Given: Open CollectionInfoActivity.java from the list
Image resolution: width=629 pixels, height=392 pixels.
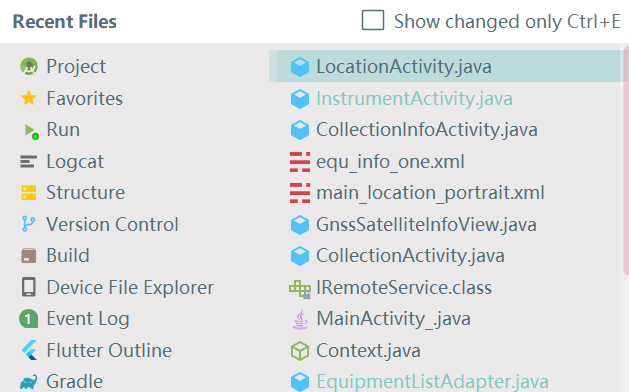Looking at the screenshot, I should click(426, 130).
